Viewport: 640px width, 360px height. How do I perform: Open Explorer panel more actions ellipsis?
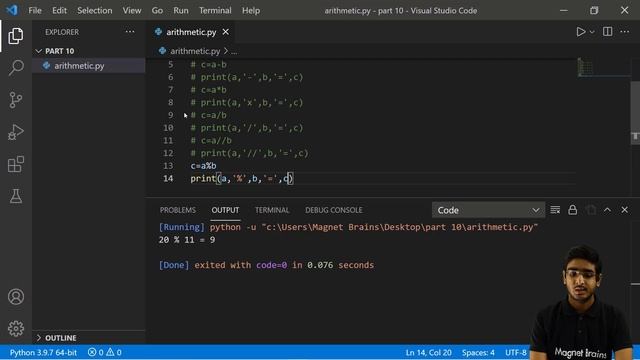click(x=130, y=32)
